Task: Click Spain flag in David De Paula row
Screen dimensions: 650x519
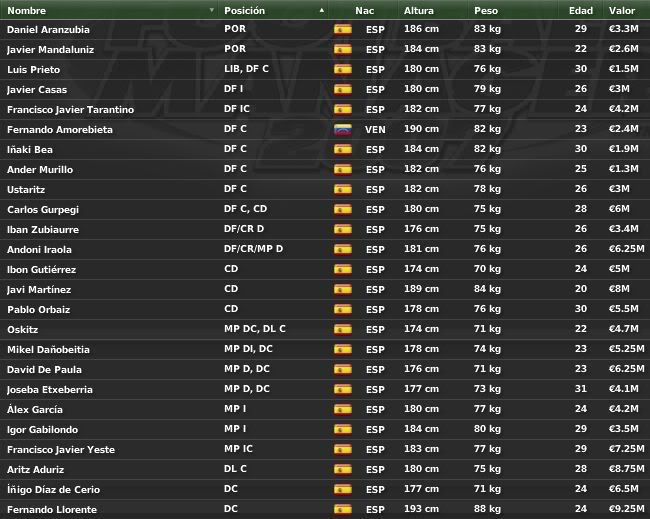Action: (x=343, y=369)
